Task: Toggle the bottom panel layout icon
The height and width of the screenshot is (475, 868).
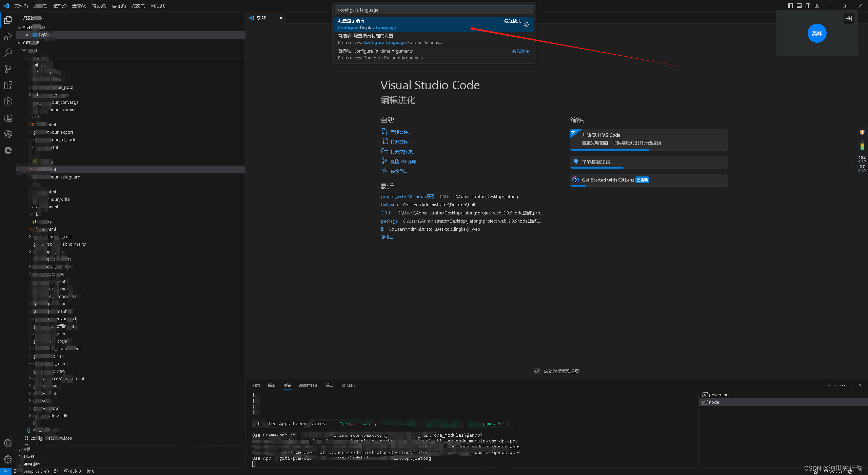Action: point(799,6)
